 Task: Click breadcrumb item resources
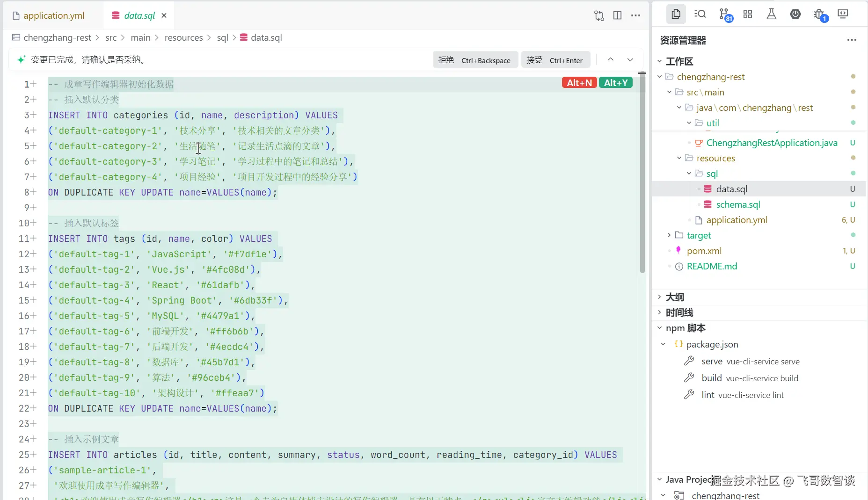coord(184,37)
